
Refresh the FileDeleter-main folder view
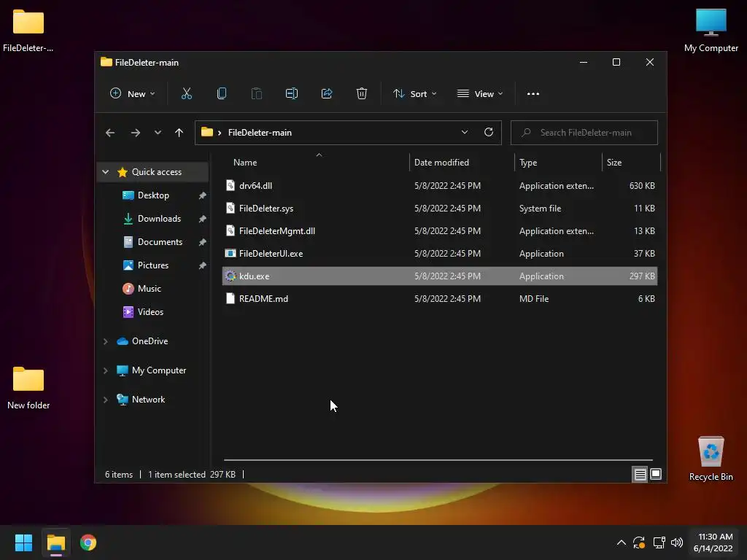[x=488, y=133]
